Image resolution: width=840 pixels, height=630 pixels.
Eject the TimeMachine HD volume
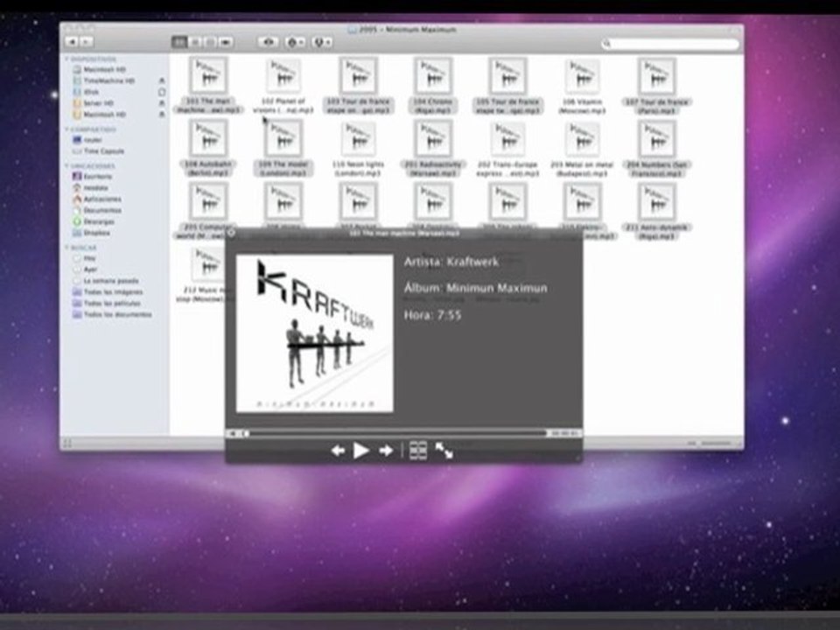point(162,80)
